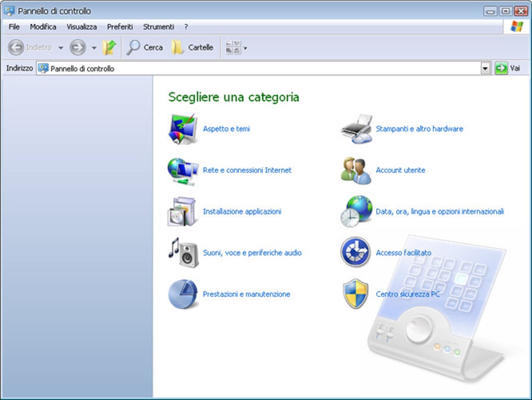Open the Centro sicurezza PC link

point(407,294)
